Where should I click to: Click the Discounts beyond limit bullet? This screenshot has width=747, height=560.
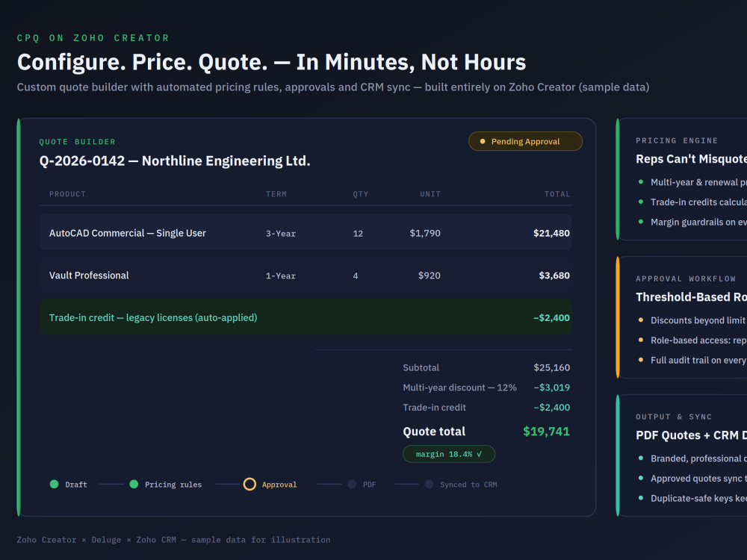coord(698,320)
